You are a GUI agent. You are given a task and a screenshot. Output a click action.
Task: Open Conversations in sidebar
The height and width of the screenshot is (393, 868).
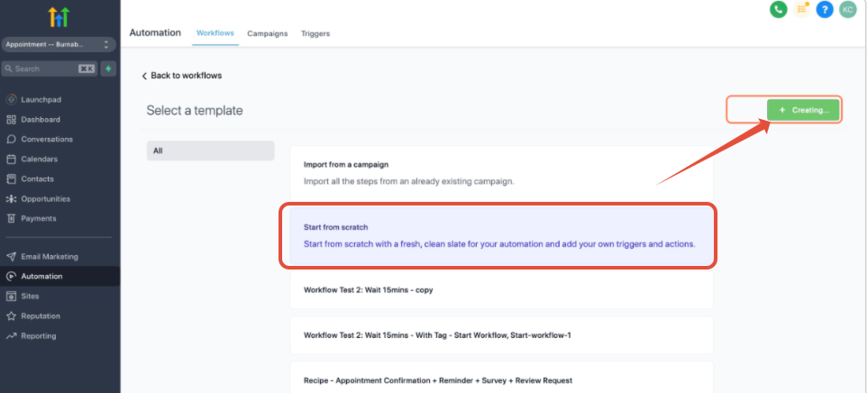click(47, 139)
